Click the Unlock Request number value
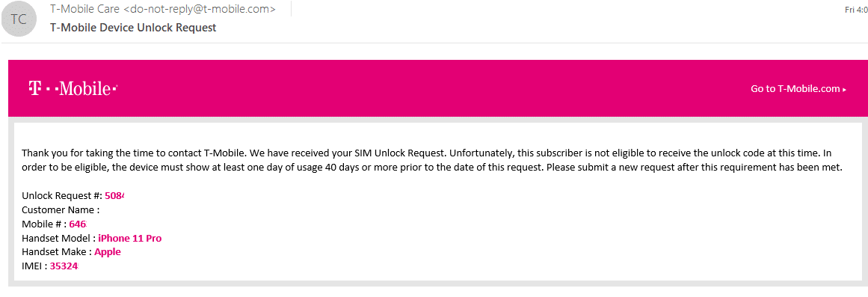868x297 pixels. 114,195
